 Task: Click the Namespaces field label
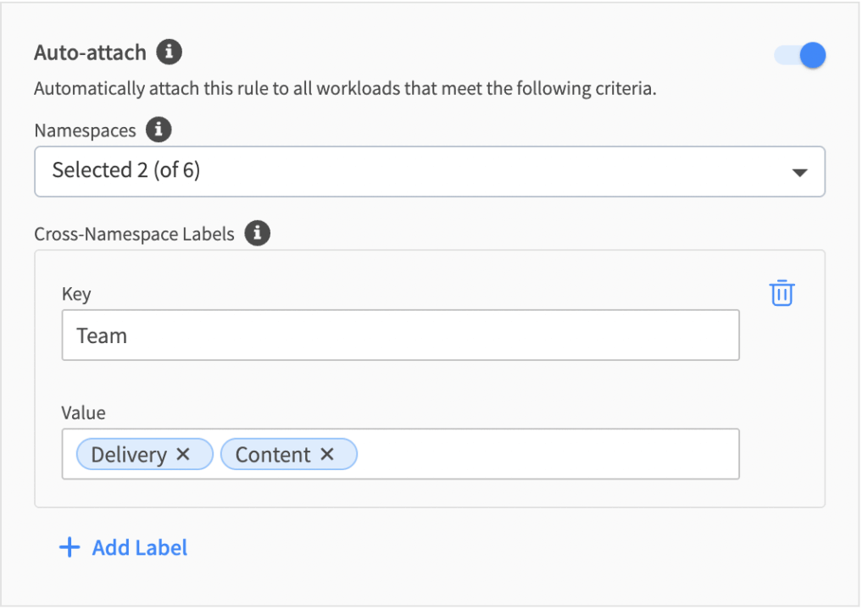(x=85, y=130)
